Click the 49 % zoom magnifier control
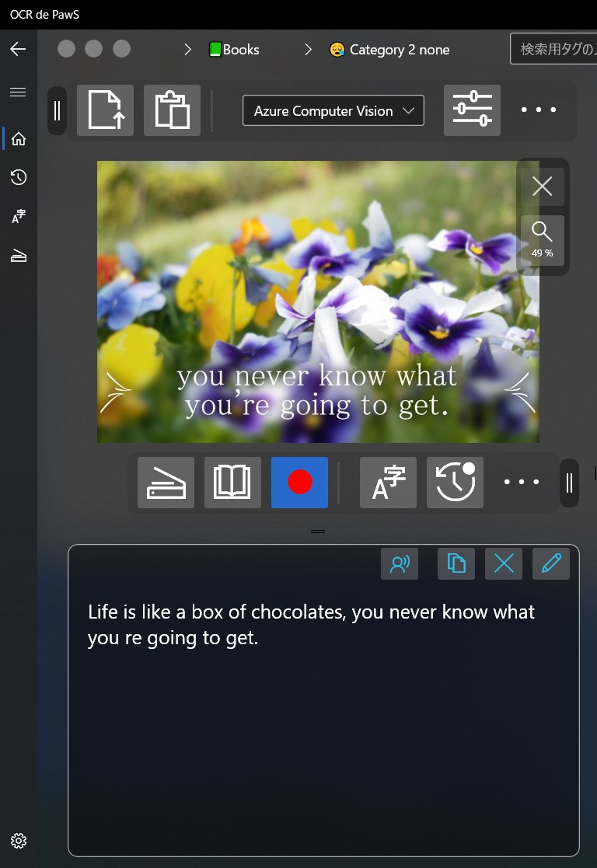 click(x=543, y=240)
